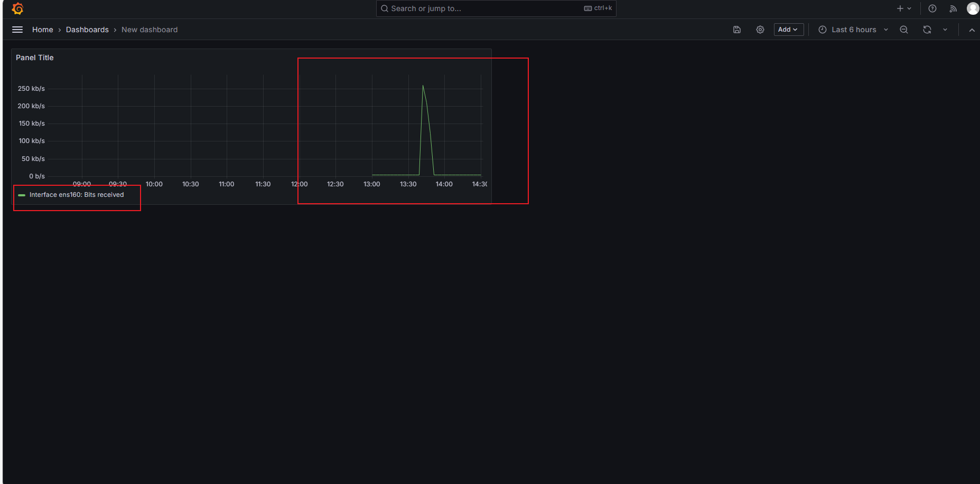Click the 100 kb/s axis label

(x=32, y=141)
